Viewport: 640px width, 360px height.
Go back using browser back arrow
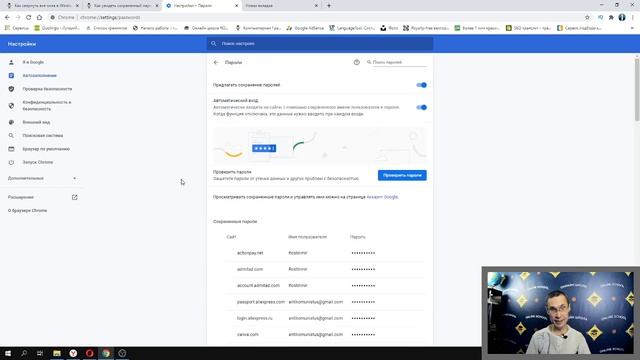coord(7,18)
